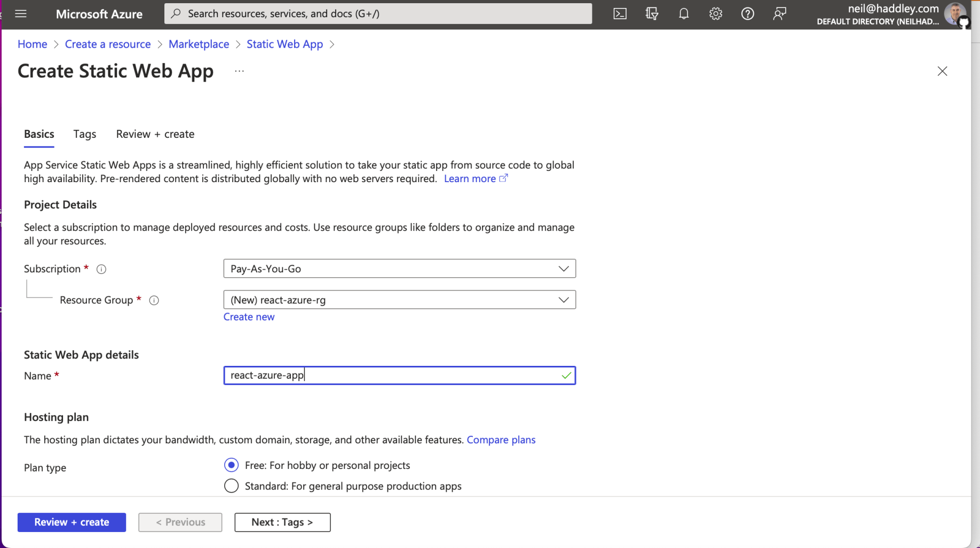The width and height of the screenshot is (980, 548).
Task: Click the feedback icon in header
Action: click(x=779, y=14)
